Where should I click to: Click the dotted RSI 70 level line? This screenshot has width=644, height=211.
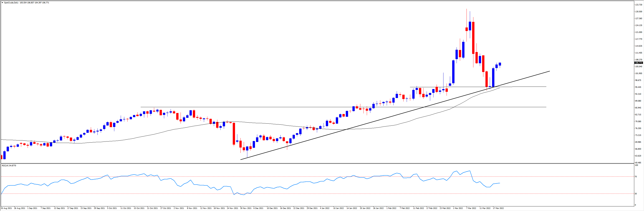pyautogui.click(x=300, y=177)
